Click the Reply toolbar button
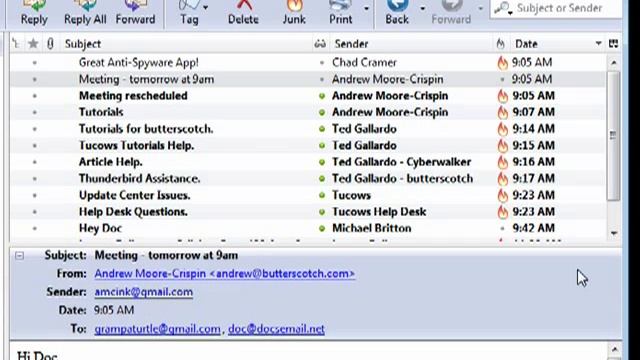This screenshot has width=640, height=360. pos(34,13)
